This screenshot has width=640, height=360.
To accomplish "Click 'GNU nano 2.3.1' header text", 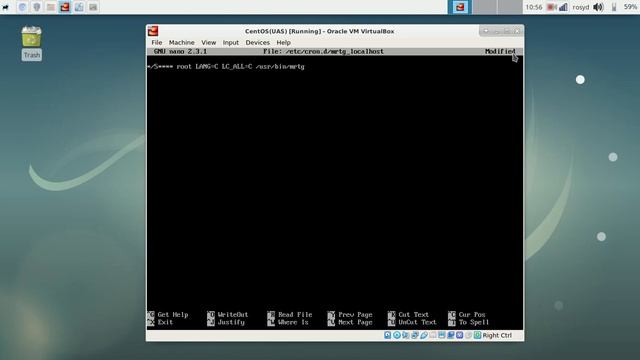I will (x=180, y=51).
